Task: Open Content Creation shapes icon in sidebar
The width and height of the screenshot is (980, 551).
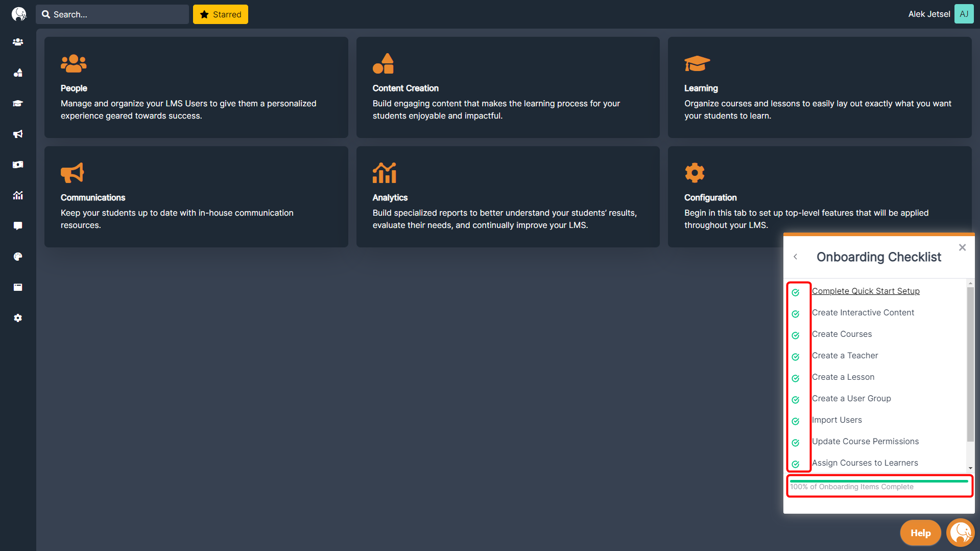Action: (x=18, y=73)
